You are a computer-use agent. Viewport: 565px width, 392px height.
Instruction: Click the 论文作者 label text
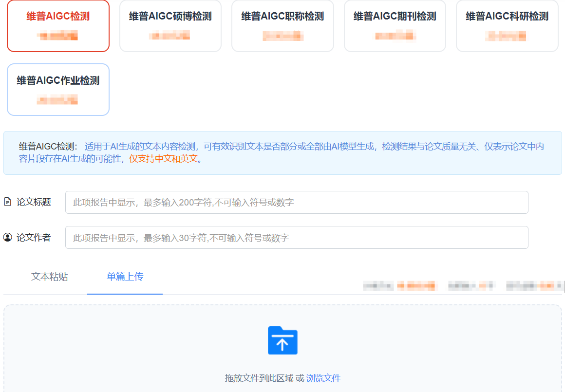(x=34, y=238)
